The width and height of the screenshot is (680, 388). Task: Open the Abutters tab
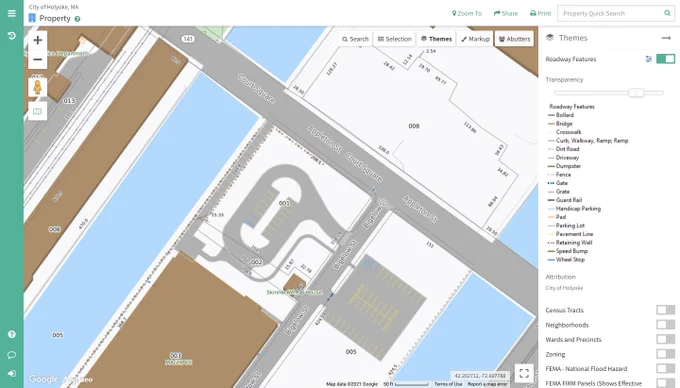[x=514, y=39]
